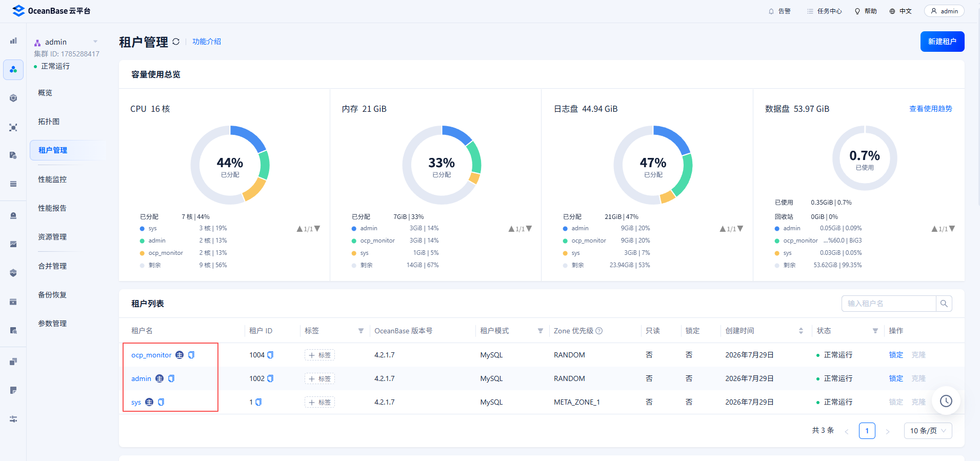Open the admin user menu at top right
980x461 pixels.
tap(944, 11)
